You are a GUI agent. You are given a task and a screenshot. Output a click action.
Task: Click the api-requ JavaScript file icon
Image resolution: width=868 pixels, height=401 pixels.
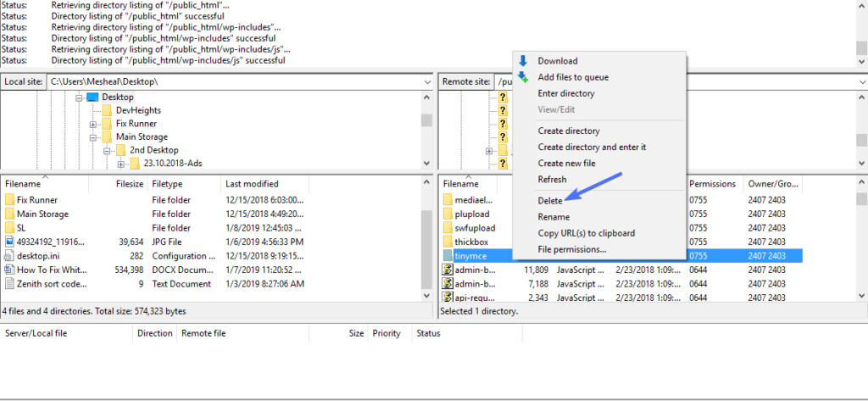[x=448, y=298]
